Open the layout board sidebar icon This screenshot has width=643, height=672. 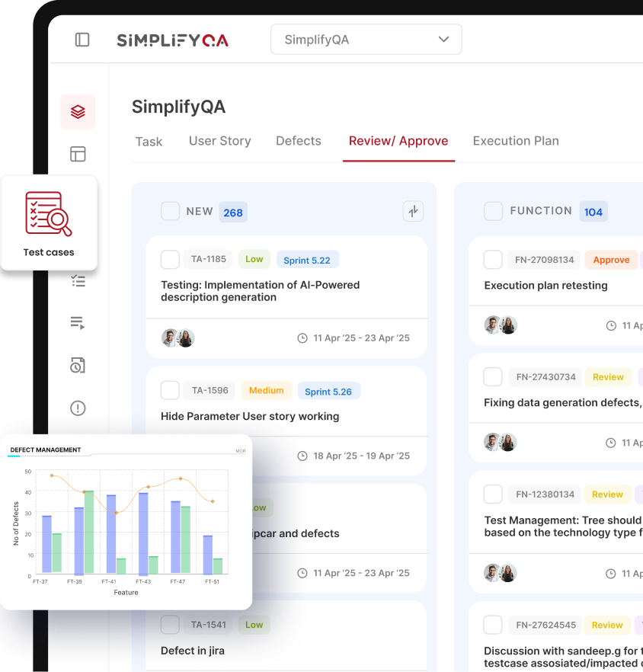point(78,154)
